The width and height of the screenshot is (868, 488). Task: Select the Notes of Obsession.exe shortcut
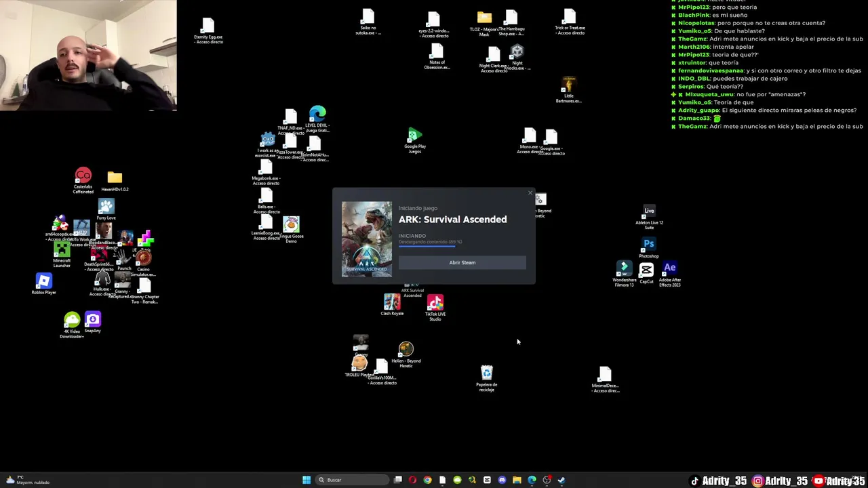[437, 57]
